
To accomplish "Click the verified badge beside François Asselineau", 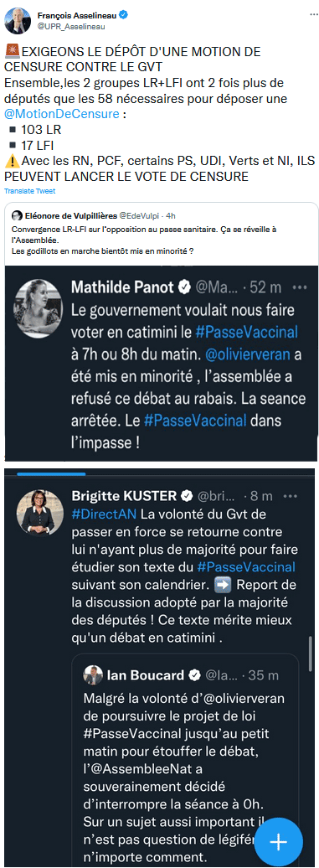I will (x=123, y=14).
